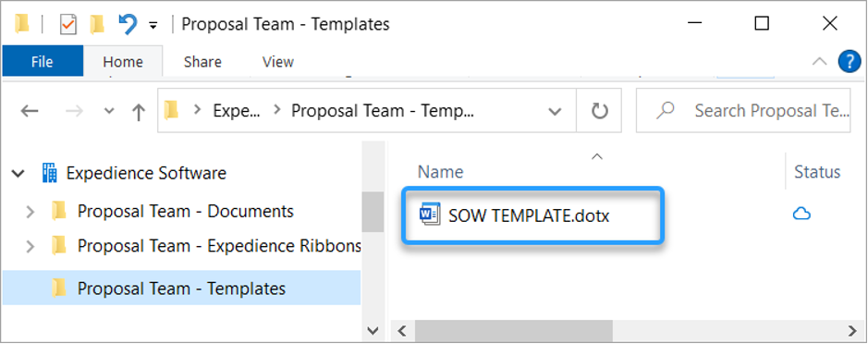The image size is (868, 344).
Task: Click the Search Proposal Team search box
Action: pos(743,111)
